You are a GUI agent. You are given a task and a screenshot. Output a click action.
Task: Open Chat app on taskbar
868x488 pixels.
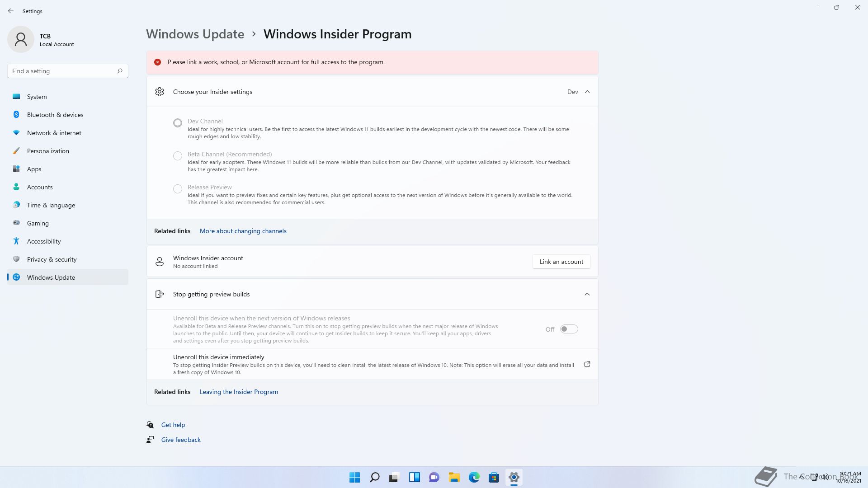tap(434, 477)
